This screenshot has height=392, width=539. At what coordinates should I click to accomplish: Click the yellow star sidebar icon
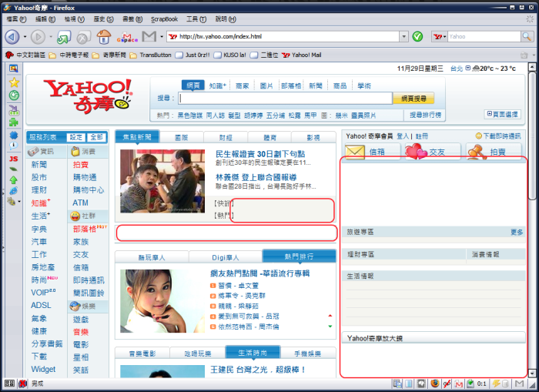point(14,82)
